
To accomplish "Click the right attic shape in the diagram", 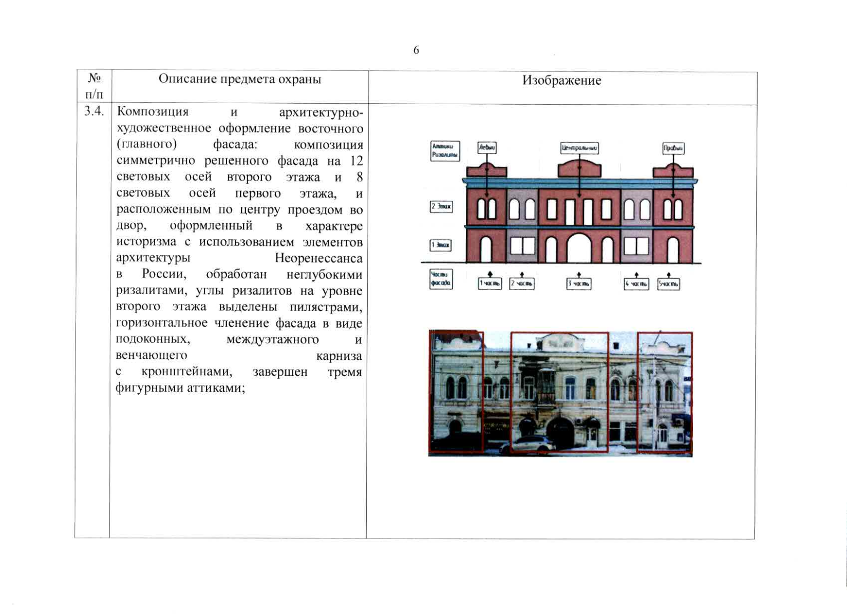I will pos(673,170).
